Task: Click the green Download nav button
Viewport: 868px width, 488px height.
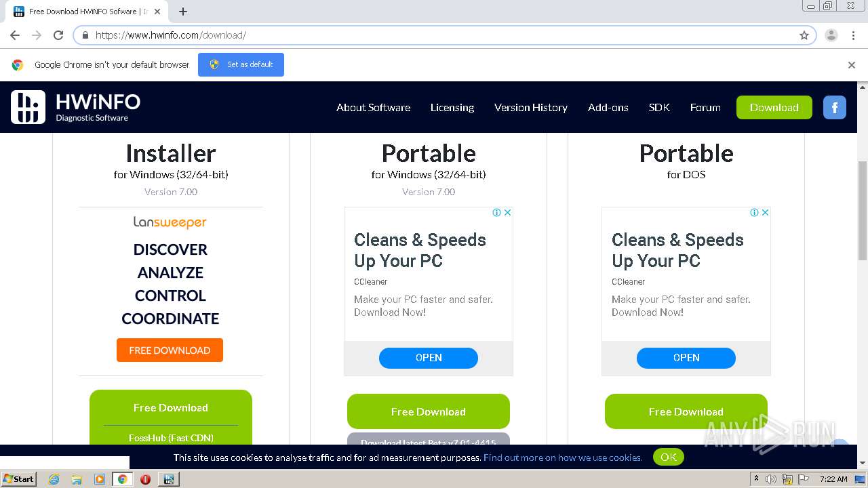Action: click(x=774, y=107)
